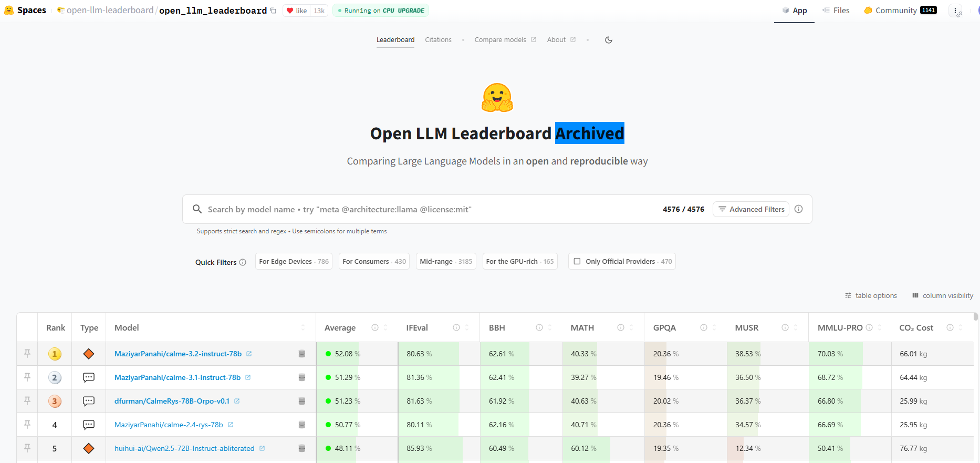Pin the calme-2.4-rys-78b row

[27, 425]
